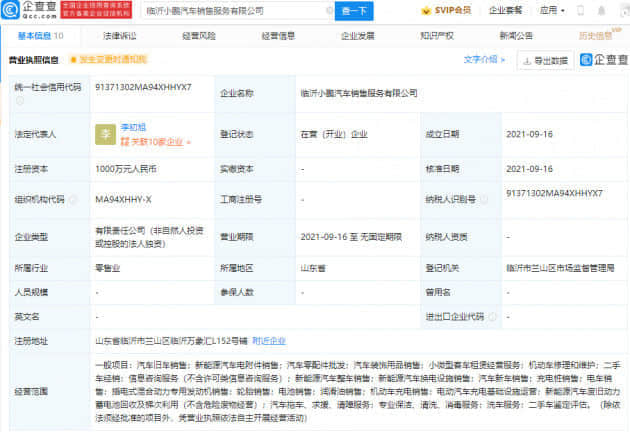Select the 经营范围 description text
This screenshot has height=432, width=630.
click(x=358, y=391)
